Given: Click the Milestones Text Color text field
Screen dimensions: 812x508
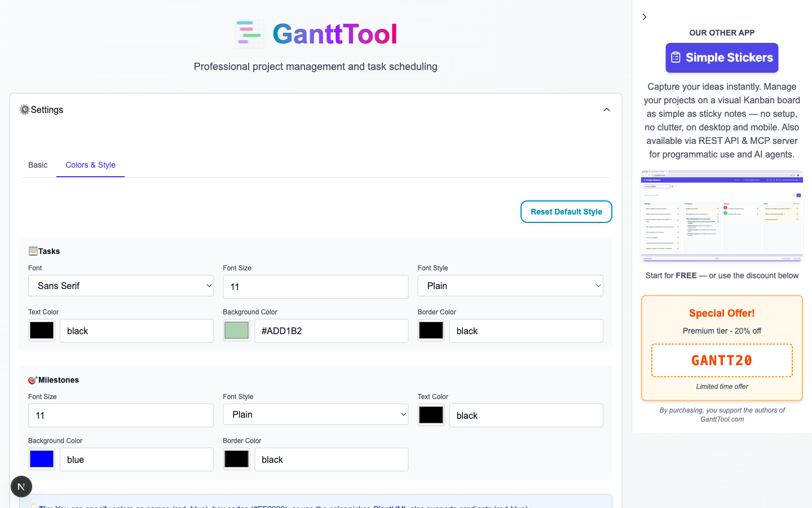Looking at the screenshot, I should point(526,415).
